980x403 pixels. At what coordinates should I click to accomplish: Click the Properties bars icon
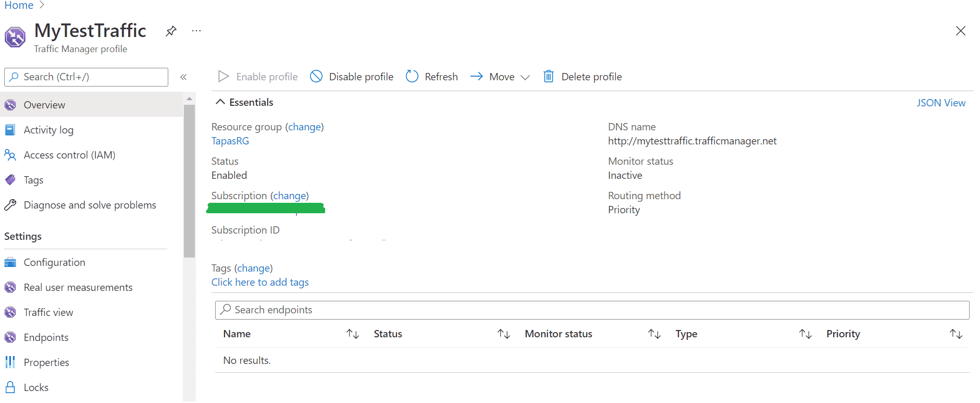10,362
